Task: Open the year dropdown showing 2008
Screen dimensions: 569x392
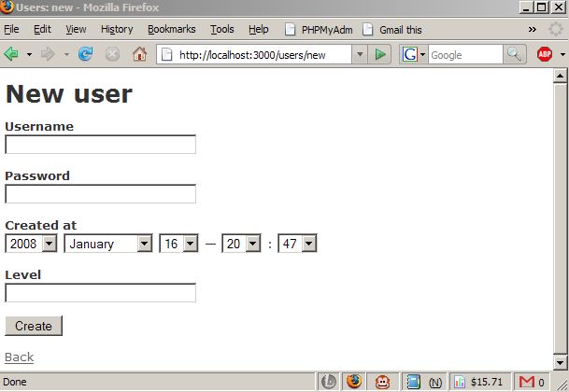Action: 31,244
